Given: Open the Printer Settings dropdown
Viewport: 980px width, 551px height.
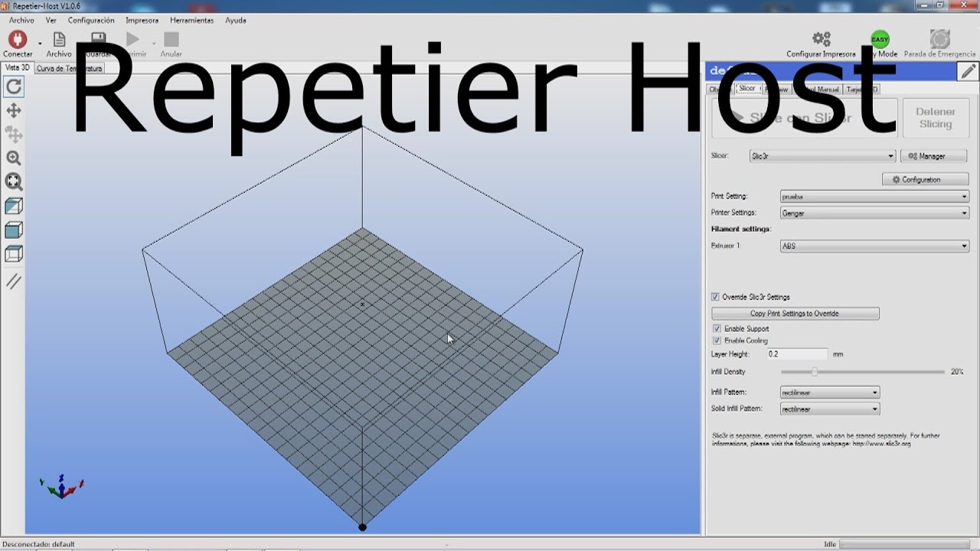Looking at the screenshot, I should point(874,214).
